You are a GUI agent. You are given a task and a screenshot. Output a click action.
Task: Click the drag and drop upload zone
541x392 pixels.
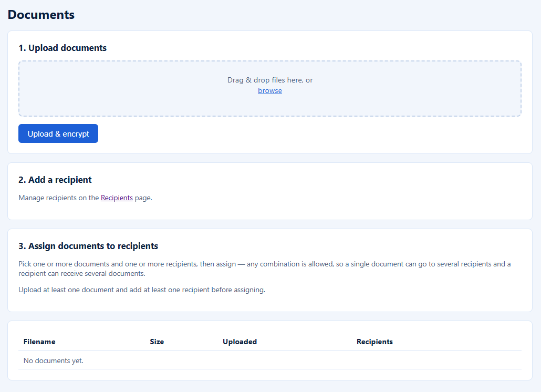pyautogui.click(x=270, y=89)
